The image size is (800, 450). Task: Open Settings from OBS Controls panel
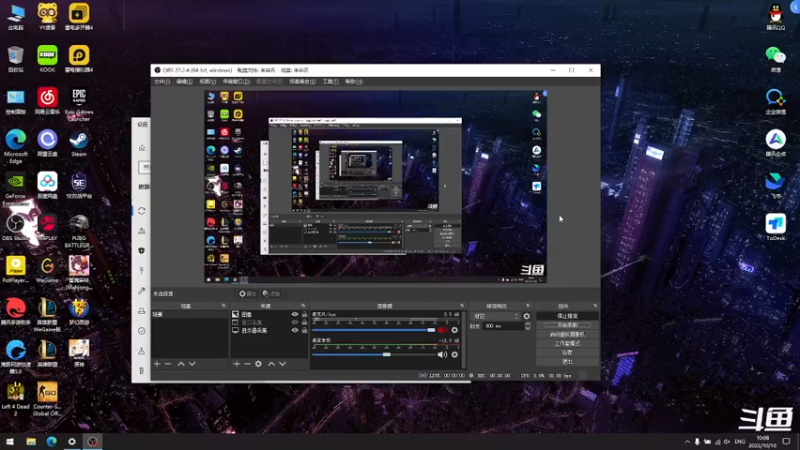[x=567, y=353]
